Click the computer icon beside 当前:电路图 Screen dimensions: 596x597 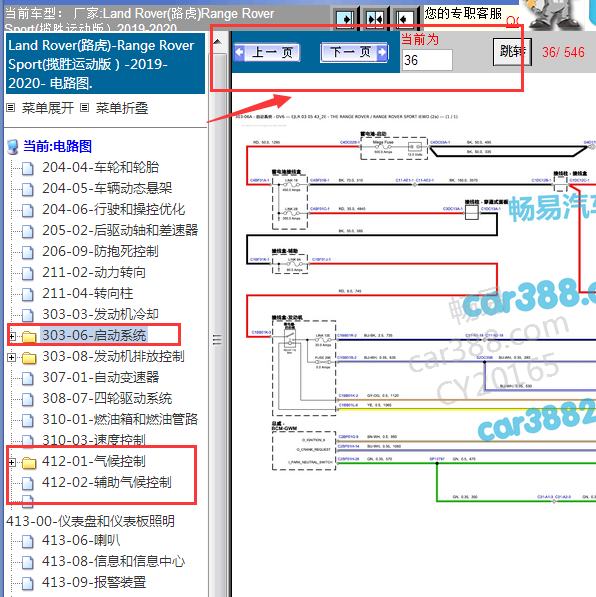click(13, 147)
